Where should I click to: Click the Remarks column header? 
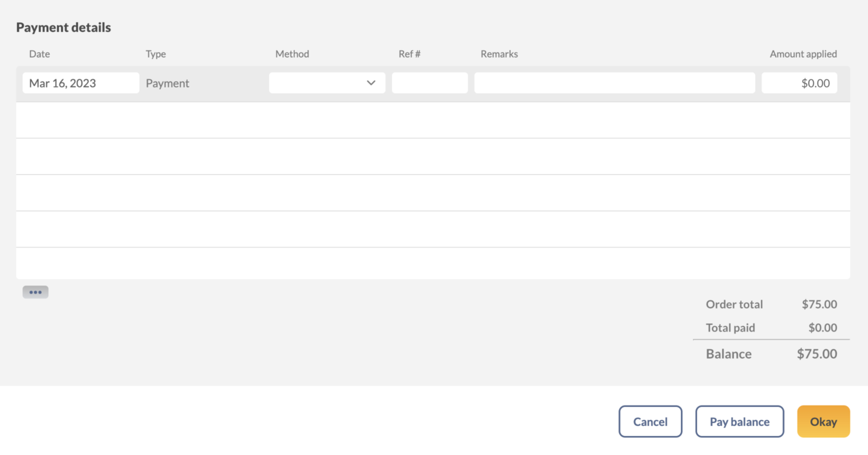click(499, 54)
